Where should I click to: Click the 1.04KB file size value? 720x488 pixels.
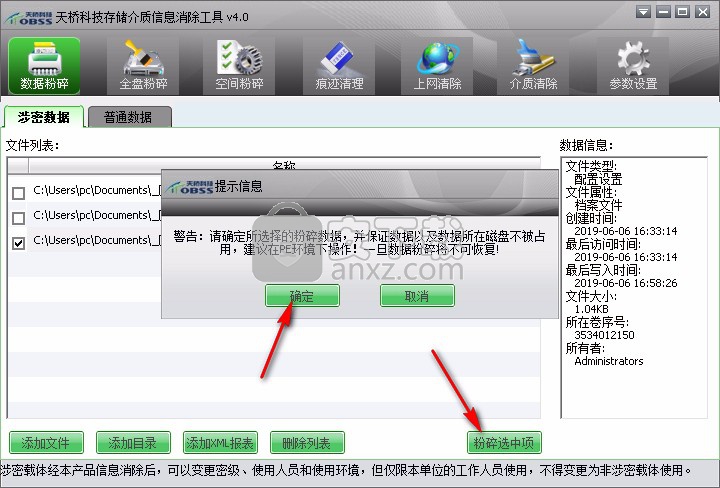tap(591, 309)
